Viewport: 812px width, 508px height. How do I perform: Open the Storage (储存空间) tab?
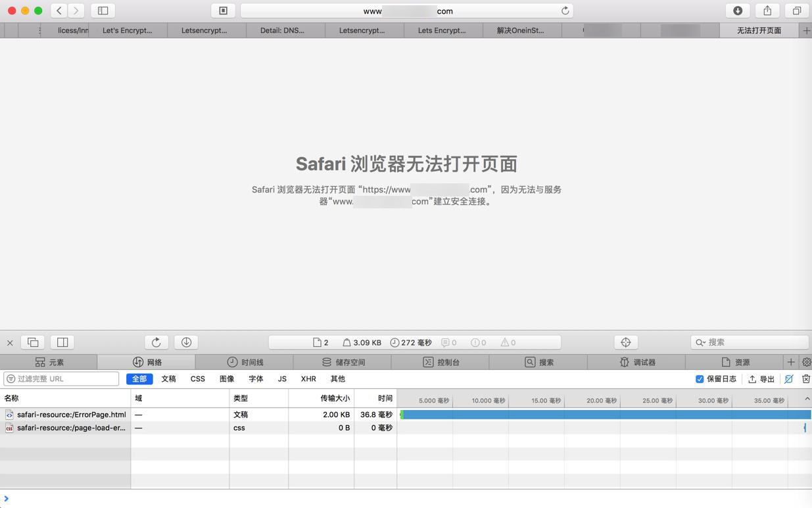point(343,362)
